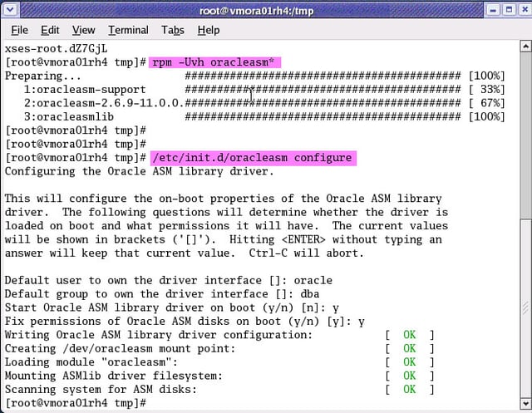Click 'Fix permissions of Oracle ASM disks' line
The width and height of the screenshot is (532, 413).
[x=185, y=322]
